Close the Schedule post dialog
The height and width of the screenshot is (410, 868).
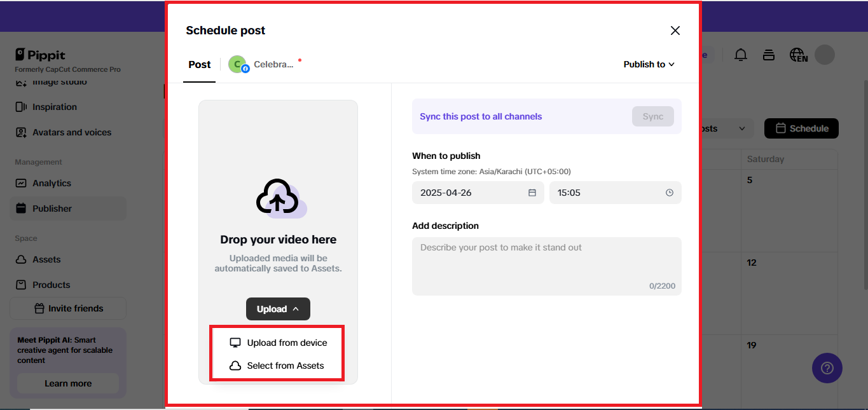675,31
